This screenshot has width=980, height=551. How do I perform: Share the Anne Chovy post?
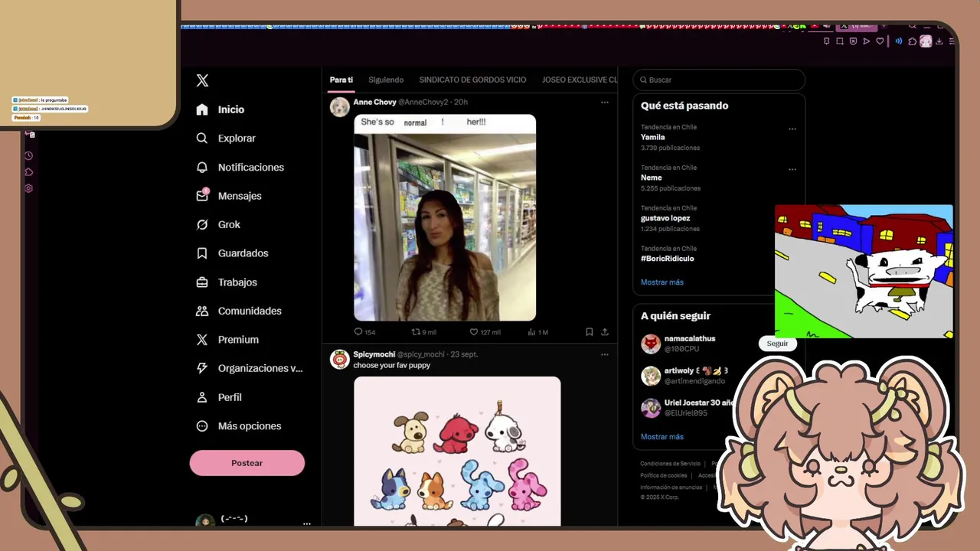pyautogui.click(x=605, y=332)
